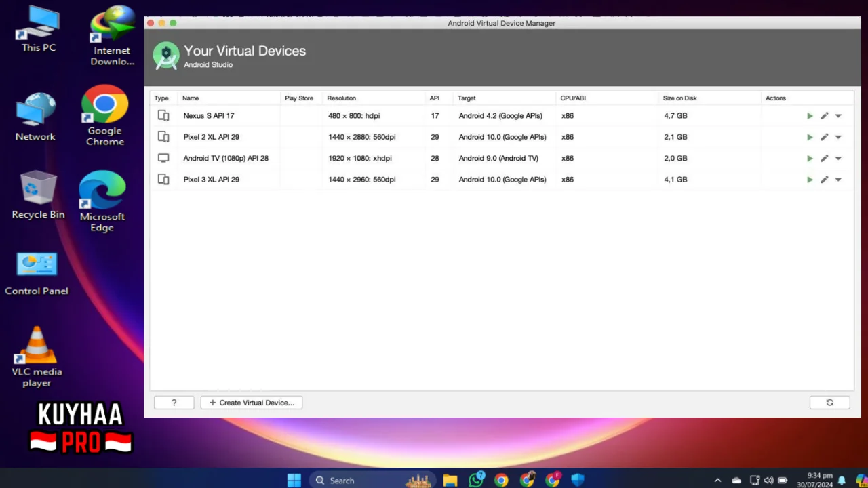Click the 1920 × 1080: xhdpi resolution cell

(360, 158)
